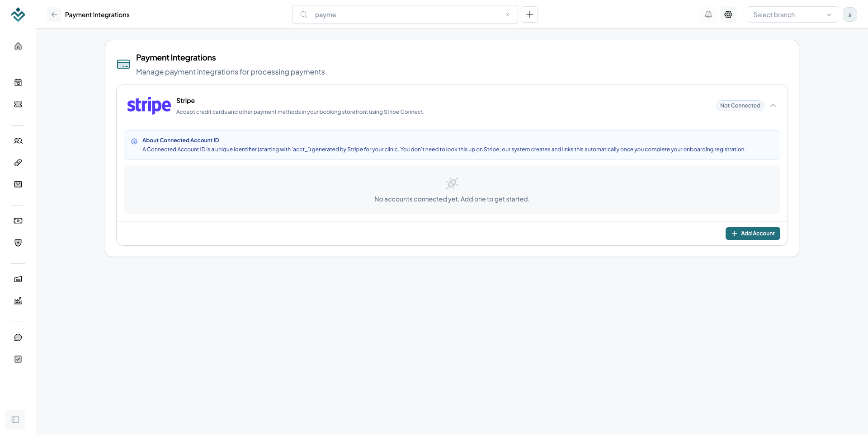868x435 pixels.
Task: Toggle the sidebar collapse panel button
Action: click(x=15, y=420)
